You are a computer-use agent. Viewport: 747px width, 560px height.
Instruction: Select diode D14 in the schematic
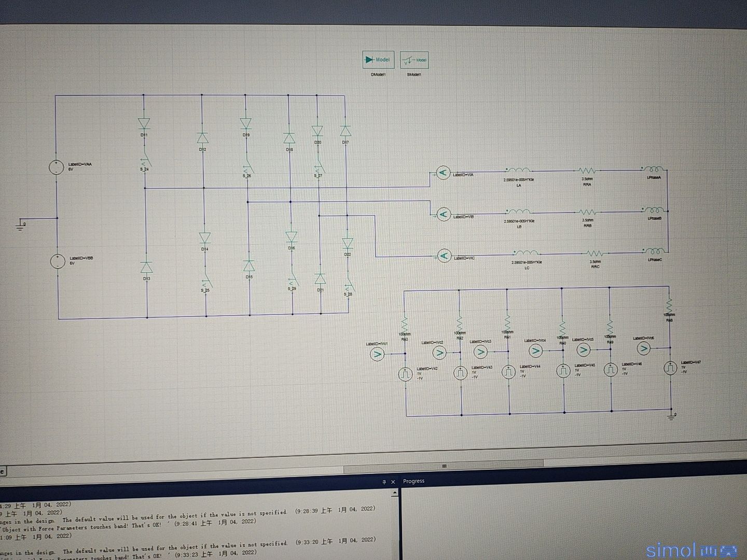[x=204, y=238]
